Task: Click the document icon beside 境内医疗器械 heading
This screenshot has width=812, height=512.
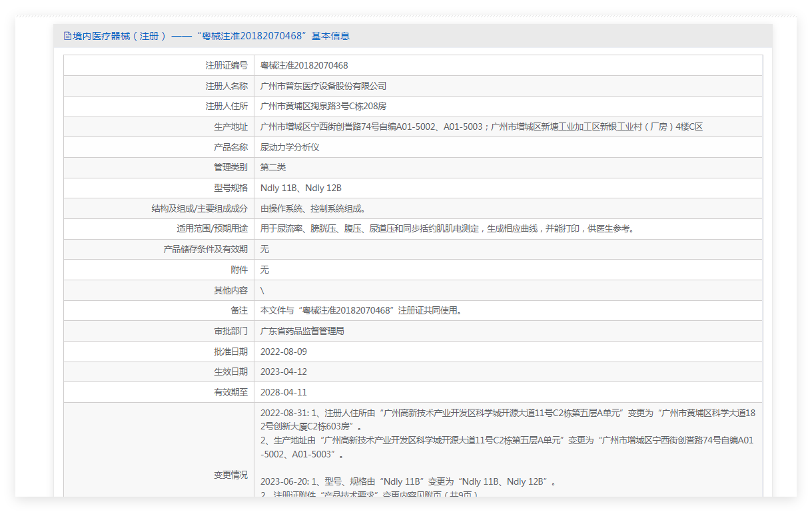Action: (67, 36)
